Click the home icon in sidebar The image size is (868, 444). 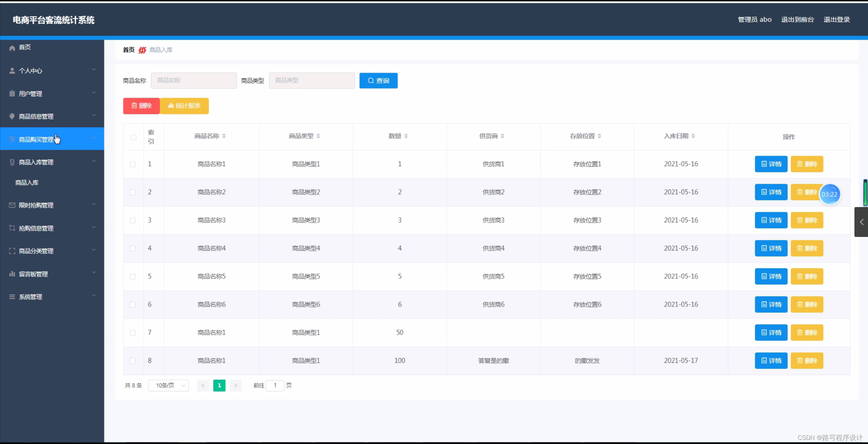[12, 48]
